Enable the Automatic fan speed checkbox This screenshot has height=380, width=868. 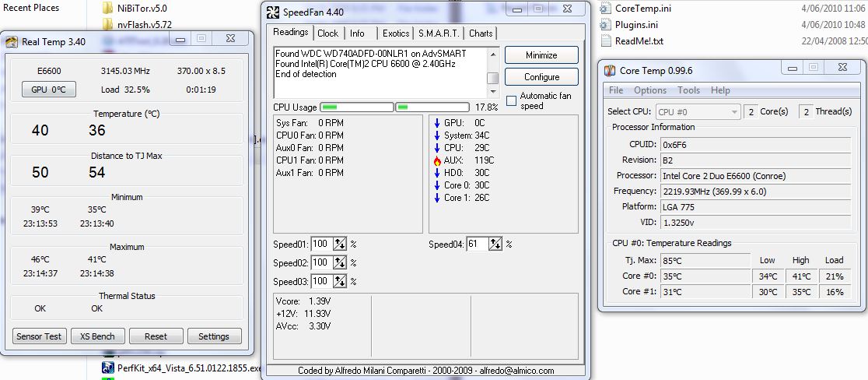click(512, 100)
